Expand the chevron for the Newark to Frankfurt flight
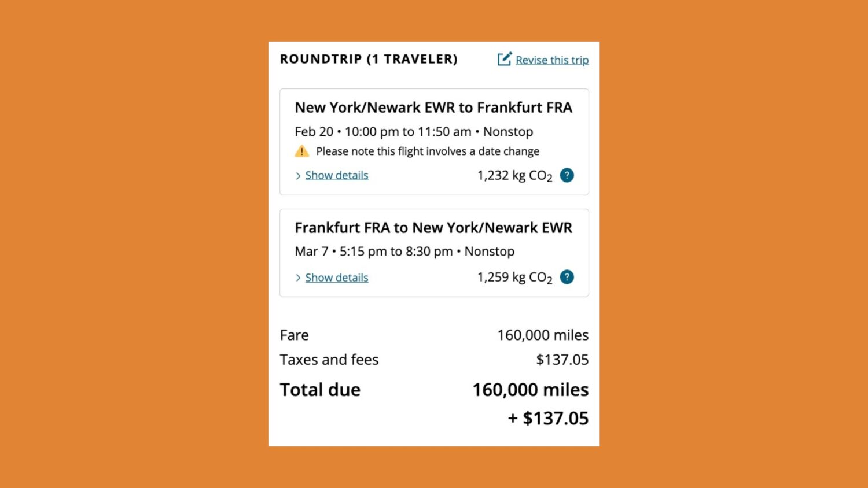868x488 pixels. (298, 176)
